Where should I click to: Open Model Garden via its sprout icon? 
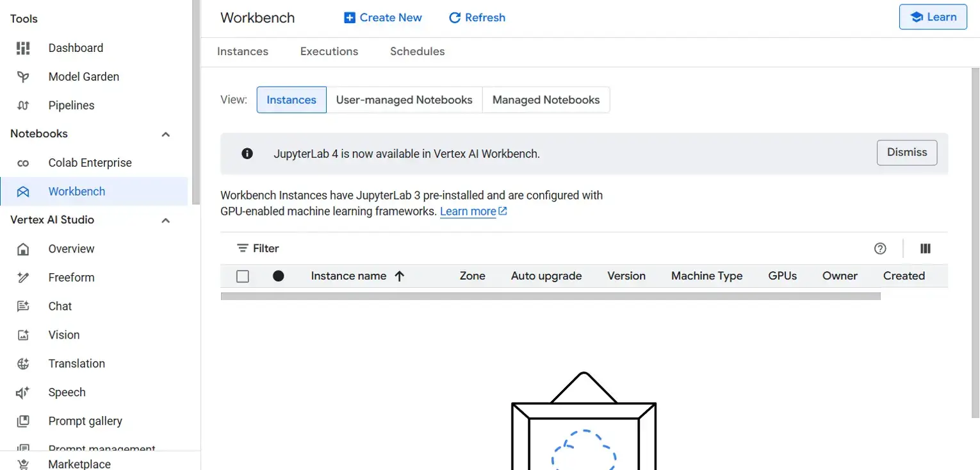(x=23, y=77)
